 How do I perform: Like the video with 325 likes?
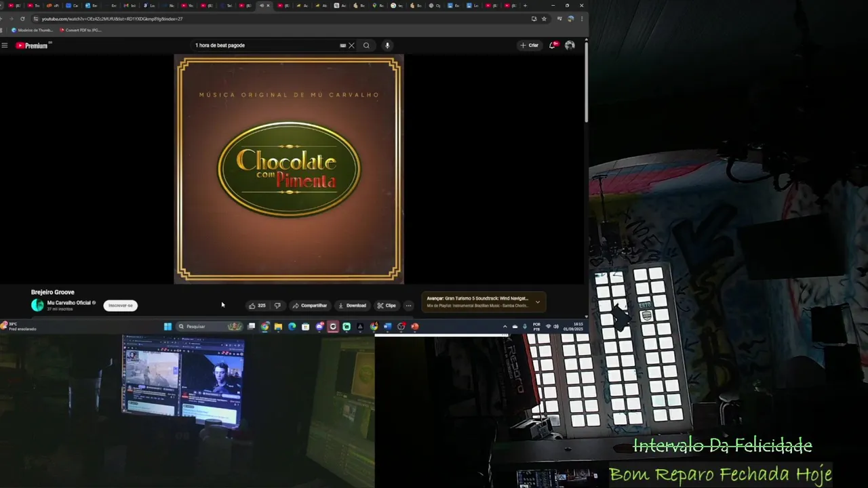click(257, 306)
